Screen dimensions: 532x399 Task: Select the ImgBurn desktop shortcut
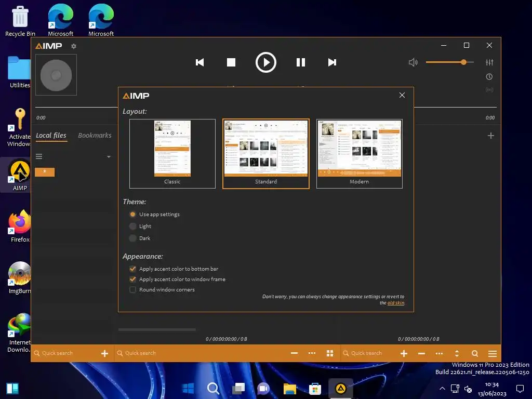[20, 278]
